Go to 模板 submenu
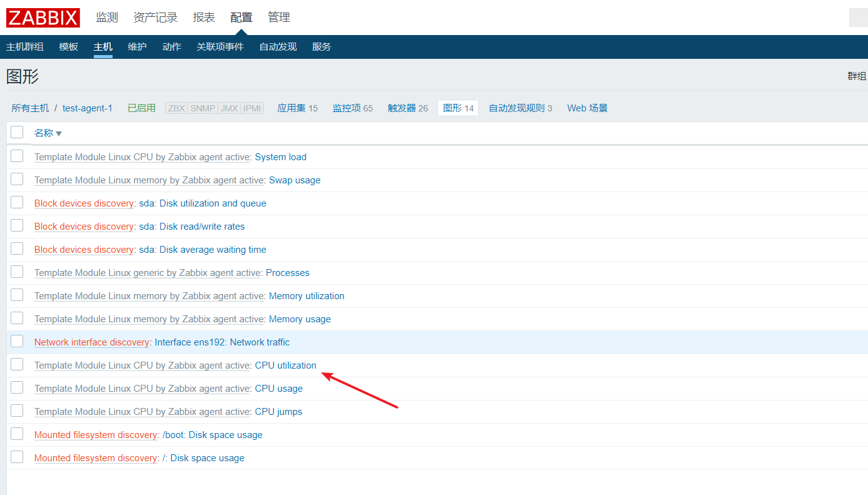This screenshot has width=868, height=495. click(69, 47)
